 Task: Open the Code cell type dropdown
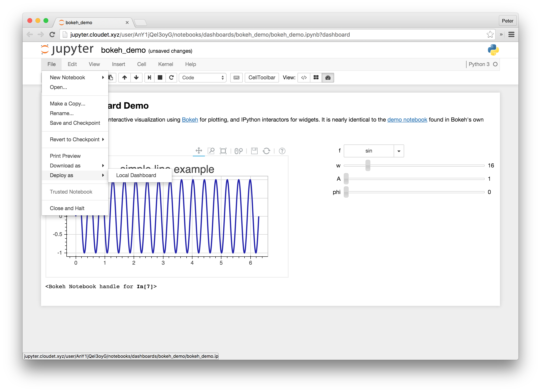point(202,77)
